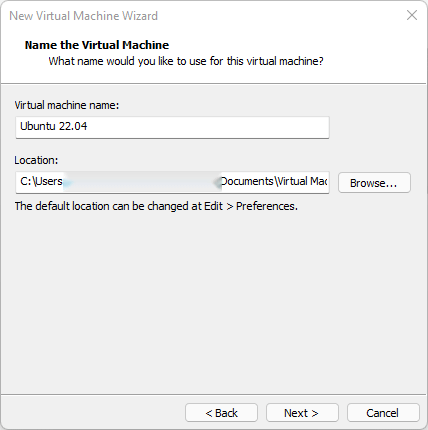428x430 pixels.
Task: Click "C:\Users" at start of location path
Action: click(41, 181)
